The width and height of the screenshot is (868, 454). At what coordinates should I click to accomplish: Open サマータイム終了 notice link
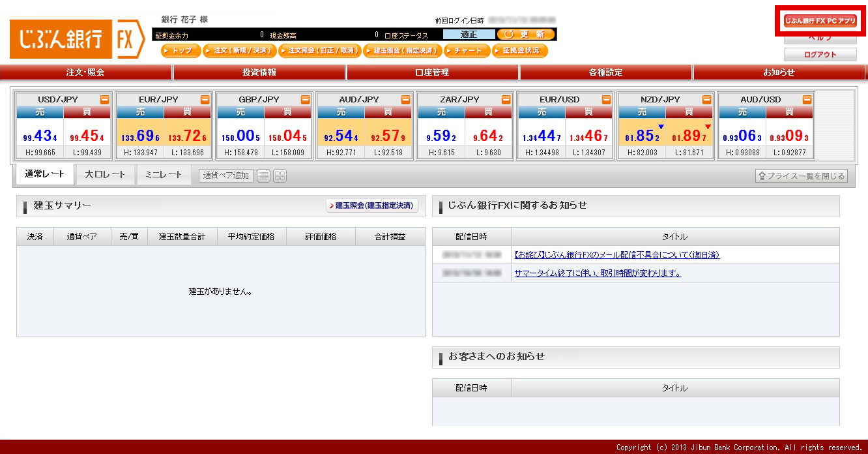tap(598, 273)
